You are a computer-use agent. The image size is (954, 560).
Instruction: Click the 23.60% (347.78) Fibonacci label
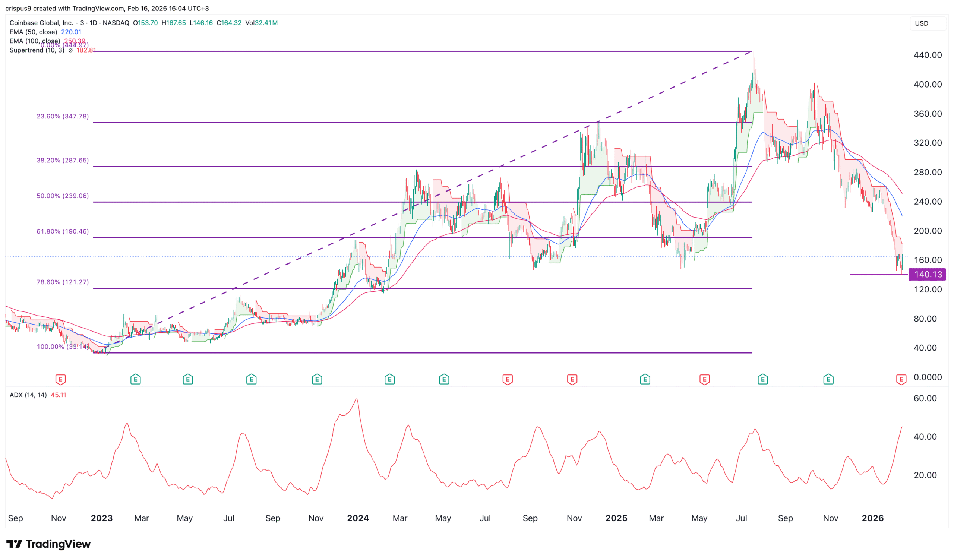point(63,117)
